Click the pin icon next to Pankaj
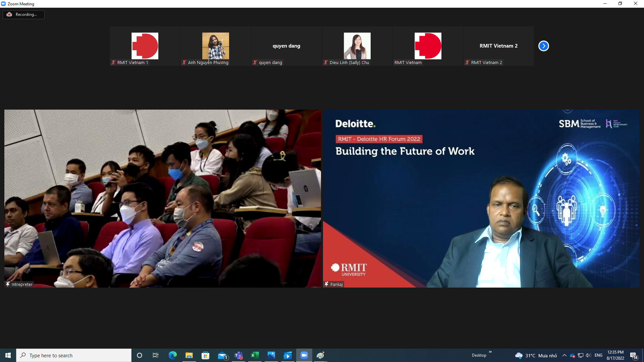This screenshot has width=644, height=362. coord(326,284)
